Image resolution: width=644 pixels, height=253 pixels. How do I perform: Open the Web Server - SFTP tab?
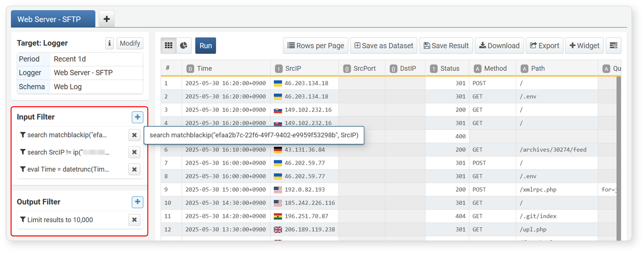(53, 19)
